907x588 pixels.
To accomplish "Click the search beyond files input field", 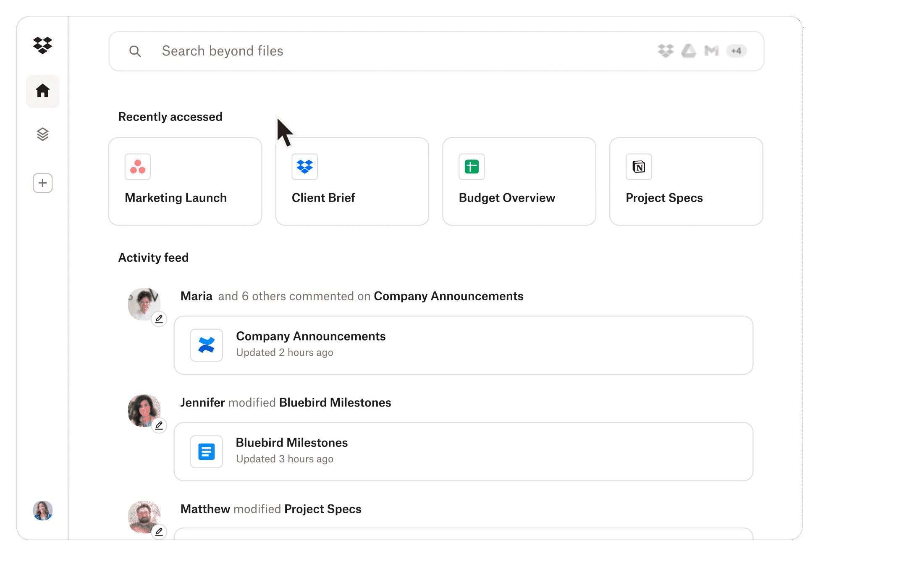I will pyautogui.click(x=436, y=51).
